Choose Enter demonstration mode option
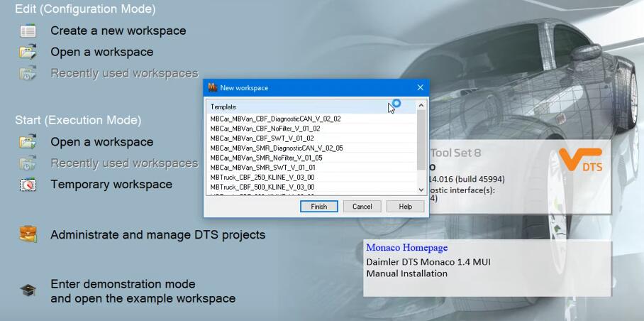The image size is (644, 321). 143,291
